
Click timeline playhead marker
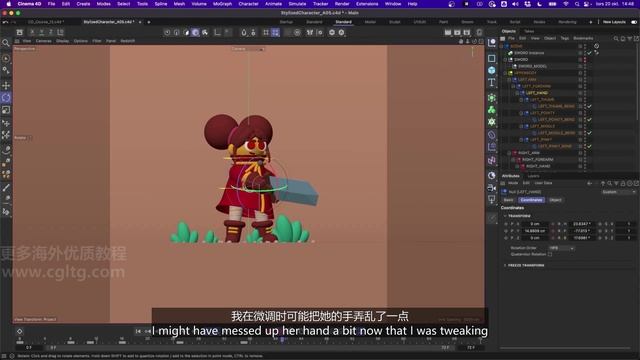282,339
